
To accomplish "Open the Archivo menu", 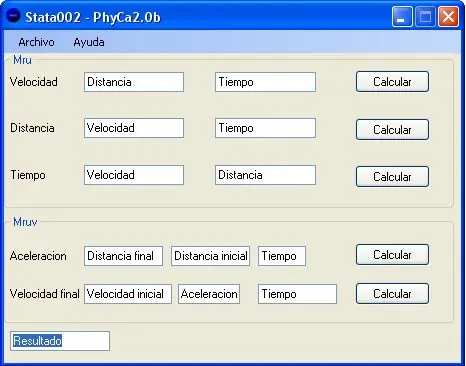I will (x=36, y=42).
